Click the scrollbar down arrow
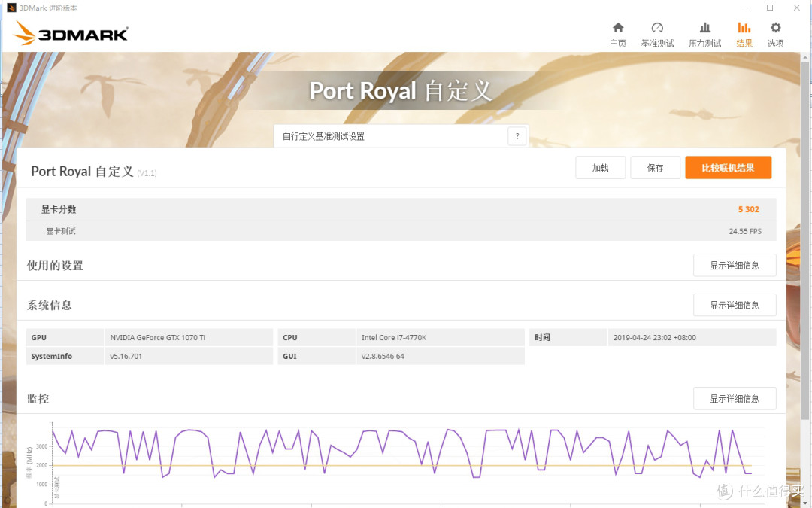 pos(804,503)
